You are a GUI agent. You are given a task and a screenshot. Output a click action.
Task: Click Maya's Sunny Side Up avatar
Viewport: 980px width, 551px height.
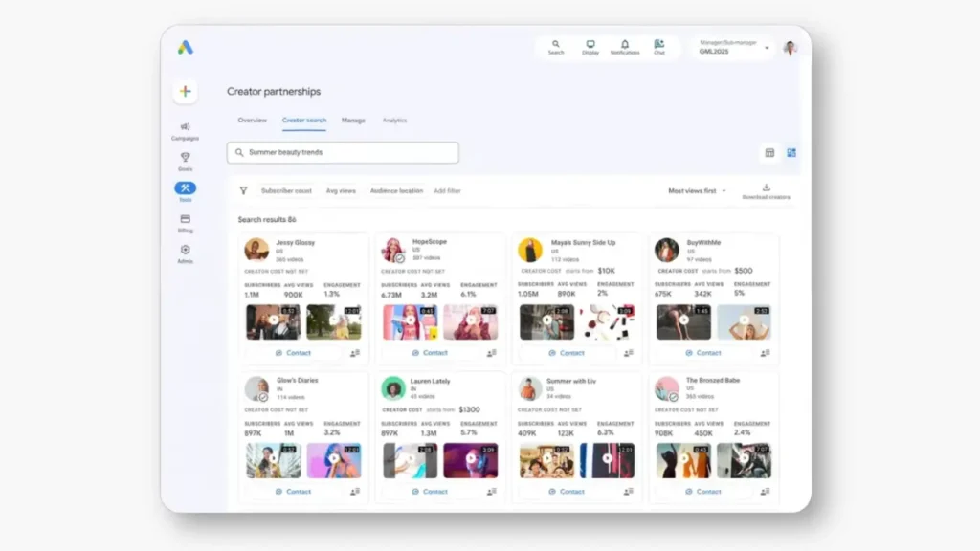(x=530, y=250)
